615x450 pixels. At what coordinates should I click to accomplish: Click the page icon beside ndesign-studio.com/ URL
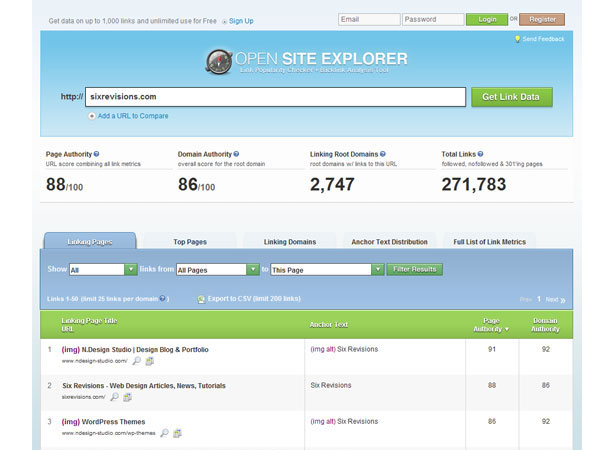tap(149, 361)
